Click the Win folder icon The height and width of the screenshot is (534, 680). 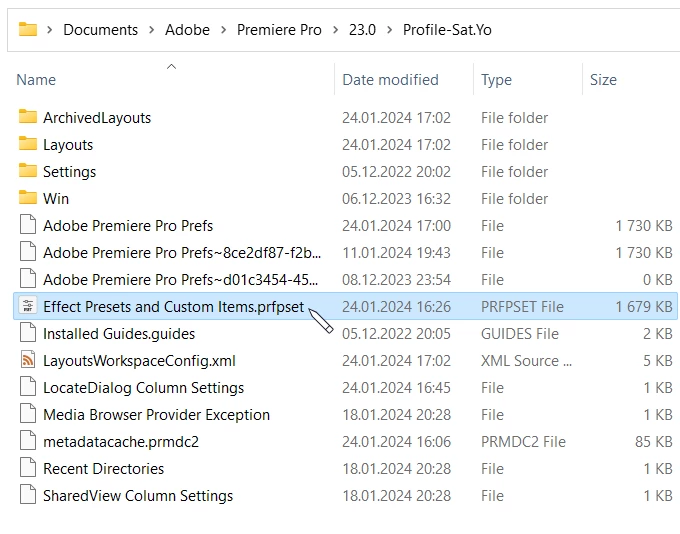pos(28,198)
